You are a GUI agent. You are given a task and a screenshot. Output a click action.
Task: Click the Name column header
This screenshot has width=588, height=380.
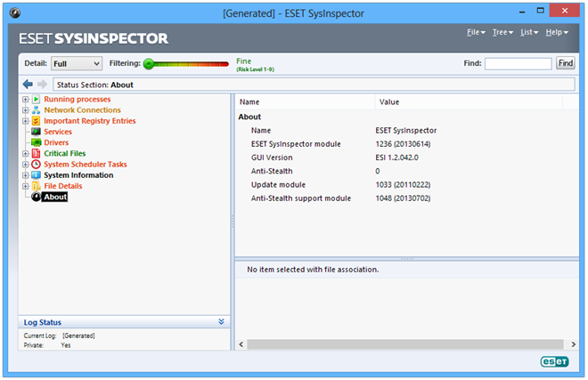point(306,102)
